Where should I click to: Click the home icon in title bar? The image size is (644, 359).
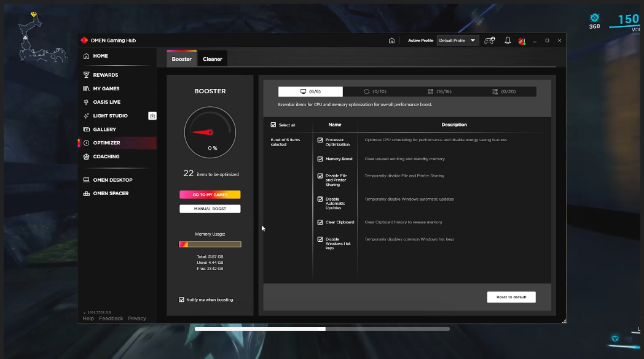pyautogui.click(x=391, y=41)
